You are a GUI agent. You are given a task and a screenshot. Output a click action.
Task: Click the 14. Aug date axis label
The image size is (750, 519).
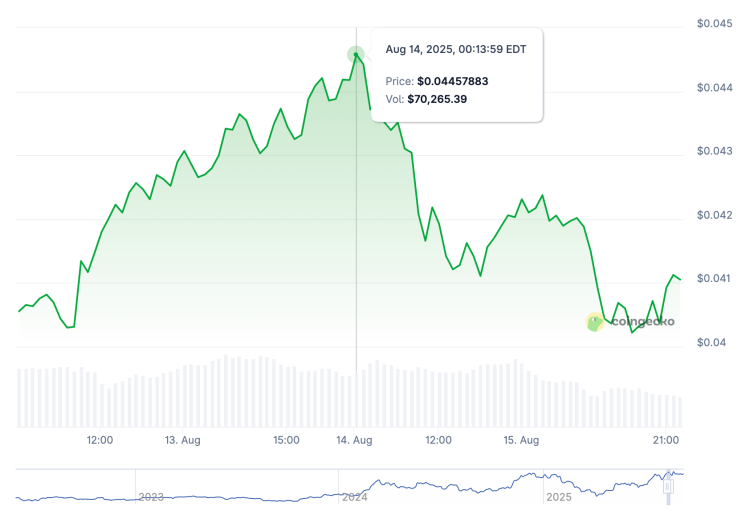(x=353, y=440)
